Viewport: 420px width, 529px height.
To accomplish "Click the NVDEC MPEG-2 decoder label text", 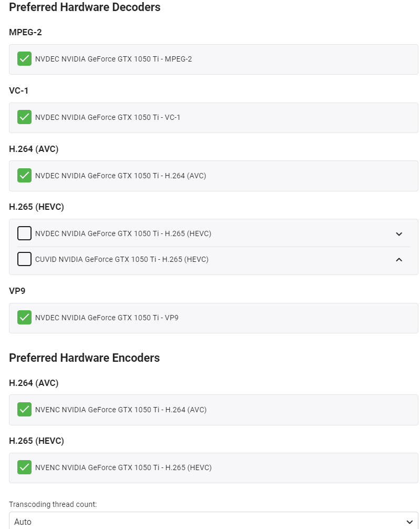I will (114, 59).
